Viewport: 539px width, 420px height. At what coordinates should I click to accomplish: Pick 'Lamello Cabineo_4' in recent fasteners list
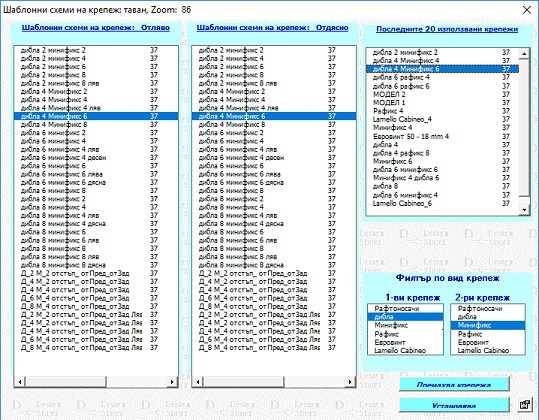point(442,119)
